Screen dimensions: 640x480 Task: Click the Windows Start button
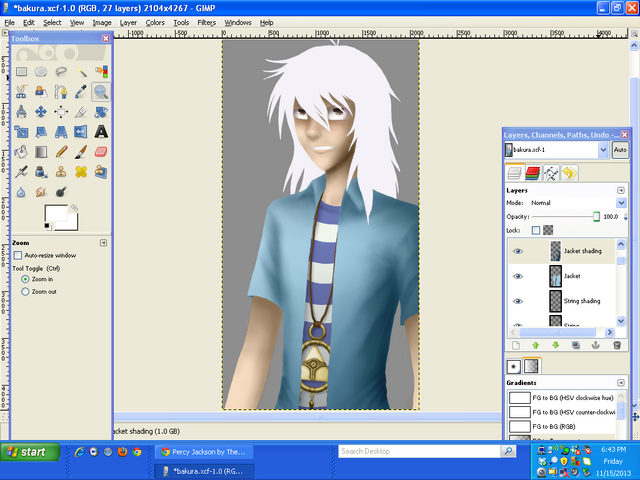[30, 452]
